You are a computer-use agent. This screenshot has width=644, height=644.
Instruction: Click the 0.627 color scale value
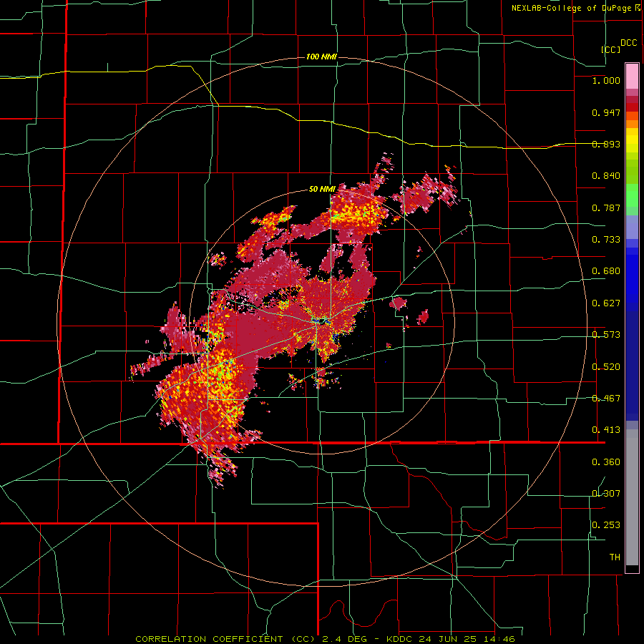pos(606,303)
